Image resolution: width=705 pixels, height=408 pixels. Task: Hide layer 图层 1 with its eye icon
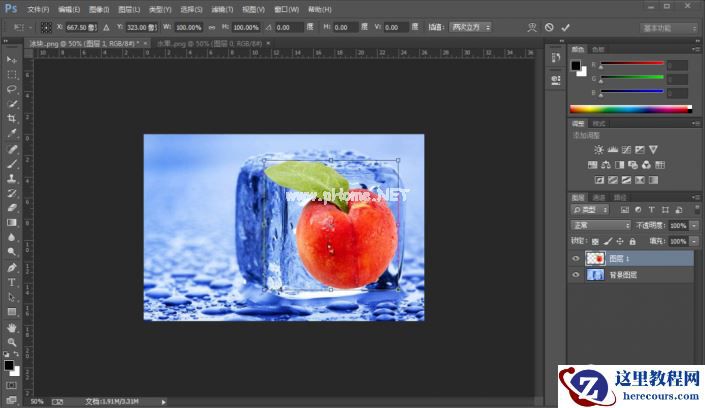pyautogui.click(x=576, y=259)
